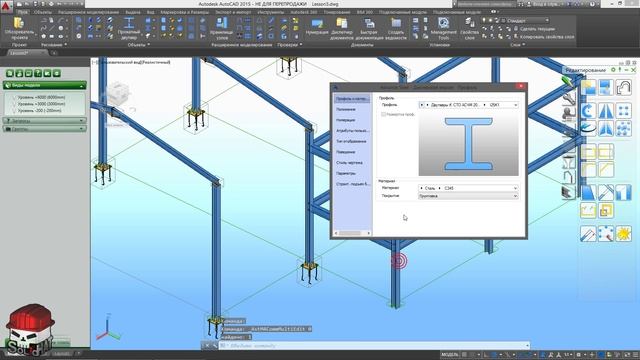This screenshot has width=640, height=360.
Task: Click the polar array tool in the Editing palette
Action: 623,129
